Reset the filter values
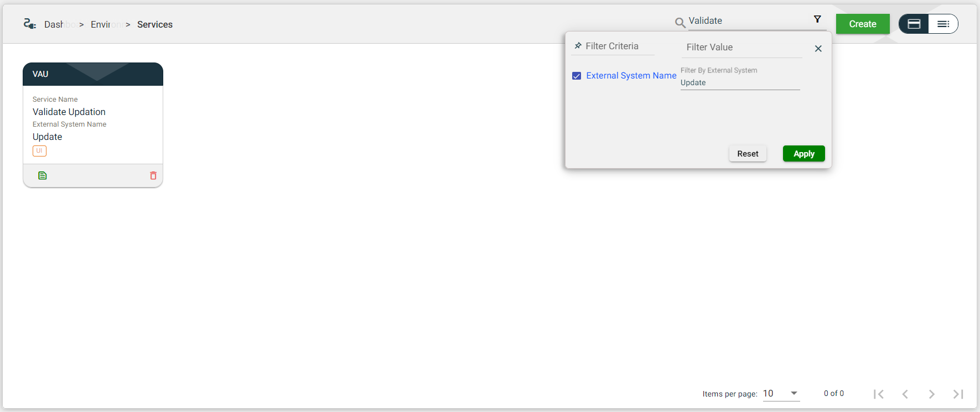 748,154
